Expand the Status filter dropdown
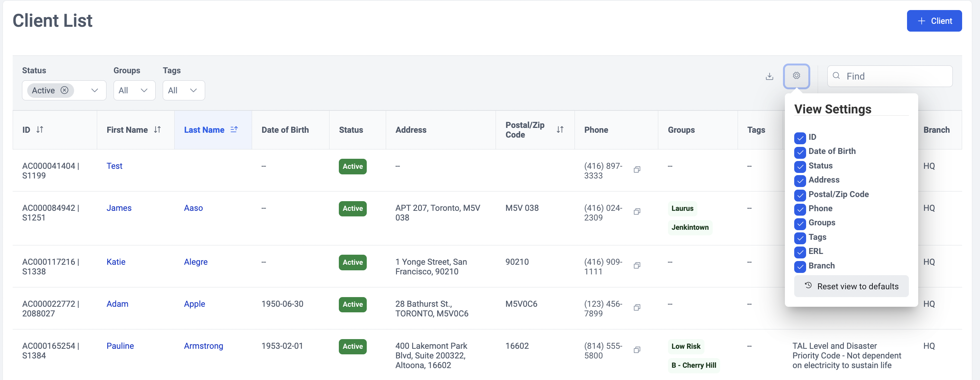The image size is (980, 380). click(95, 90)
